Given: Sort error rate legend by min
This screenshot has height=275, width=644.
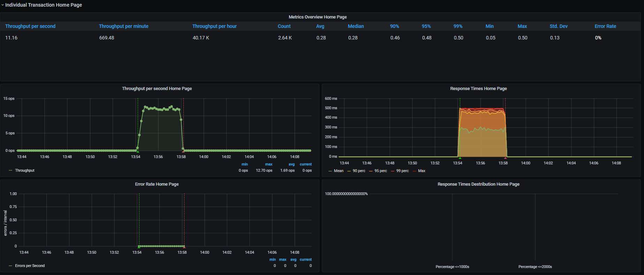Looking at the screenshot, I should click(272, 259).
